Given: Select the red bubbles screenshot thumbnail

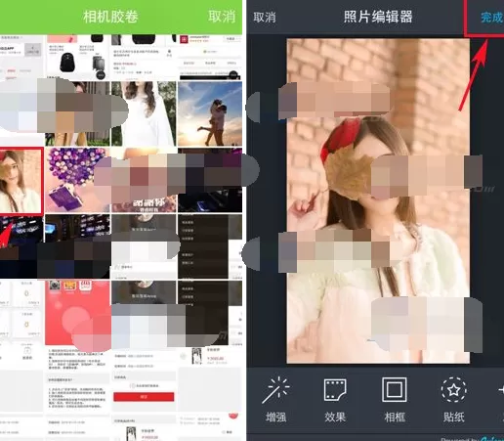Looking at the screenshot, I should [x=78, y=313].
